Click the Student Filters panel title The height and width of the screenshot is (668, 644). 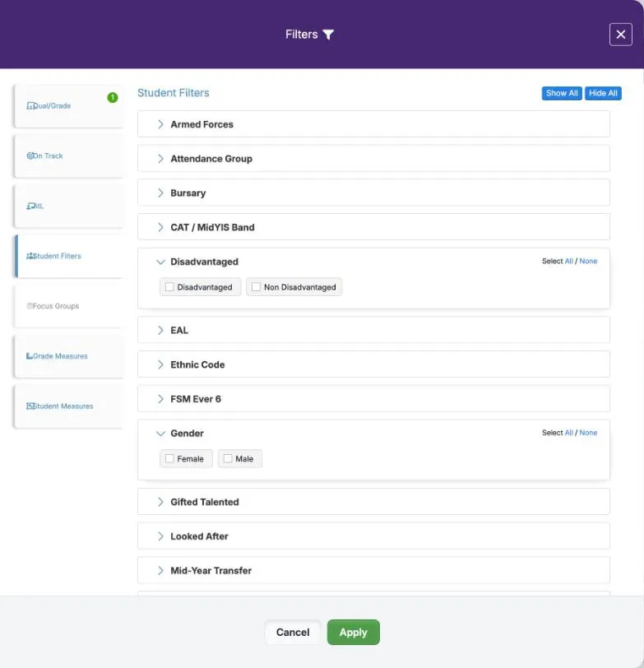[x=174, y=93]
